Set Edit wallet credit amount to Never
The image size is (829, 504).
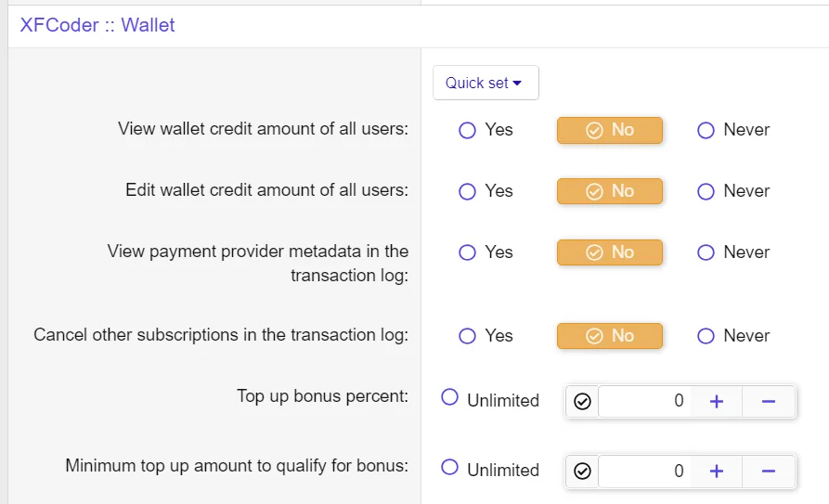pyautogui.click(x=706, y=191)
